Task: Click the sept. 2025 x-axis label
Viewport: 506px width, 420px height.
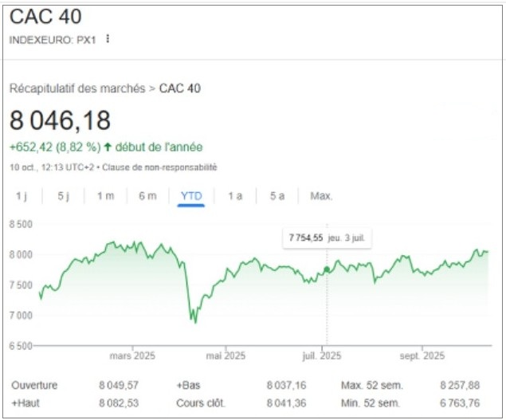Action: coord(422,356)
